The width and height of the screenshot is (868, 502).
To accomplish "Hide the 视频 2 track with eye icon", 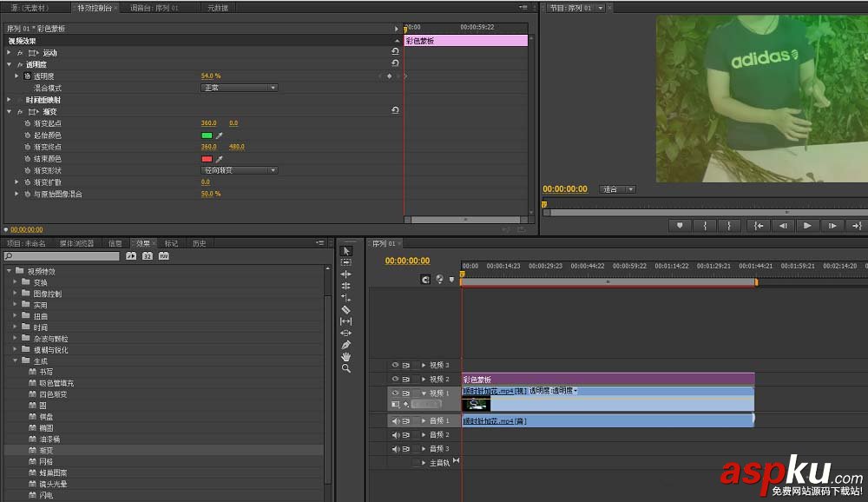I will [395, 380].
